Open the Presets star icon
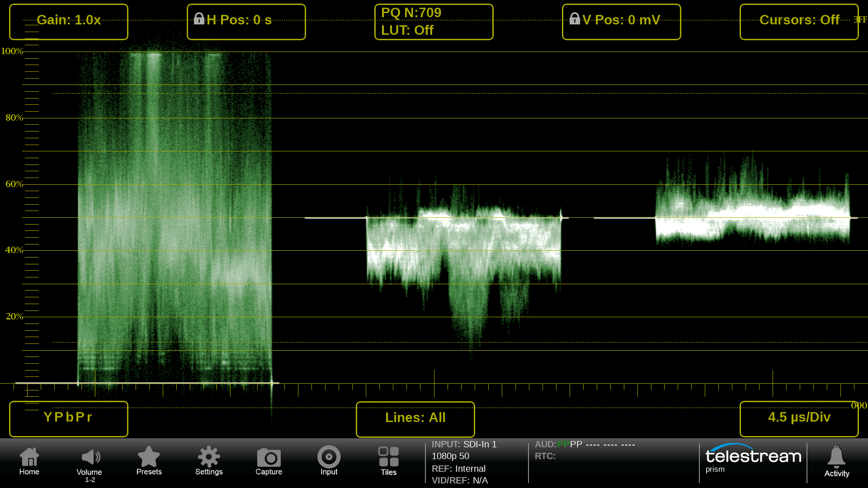 tap(149, 461)
